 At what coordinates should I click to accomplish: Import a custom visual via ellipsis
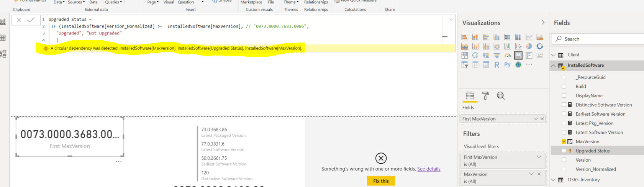coord(529,65)
